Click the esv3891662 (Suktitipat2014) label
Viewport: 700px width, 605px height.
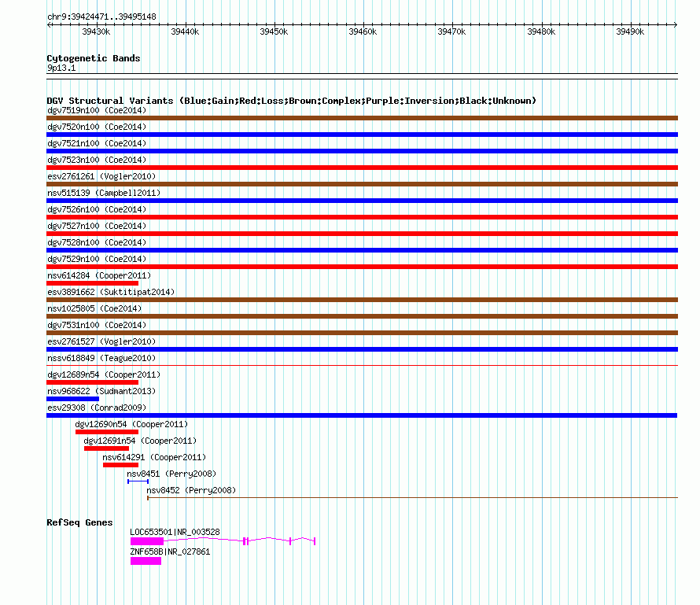[111, 292]
